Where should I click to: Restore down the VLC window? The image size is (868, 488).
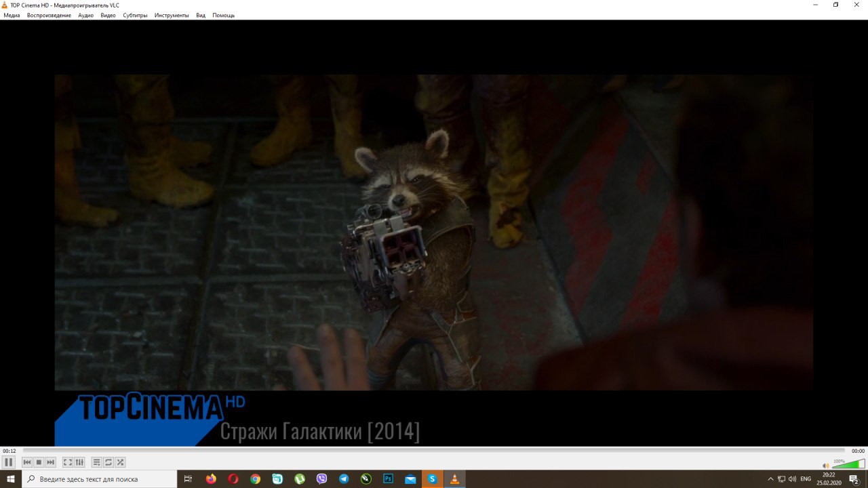click(x=835, y=5)
